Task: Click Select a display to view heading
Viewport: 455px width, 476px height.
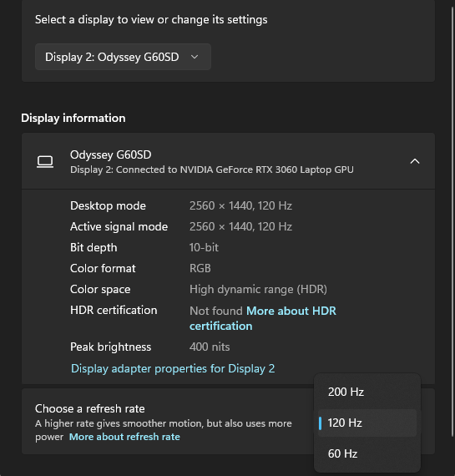Action: click(x=151, y=20)
